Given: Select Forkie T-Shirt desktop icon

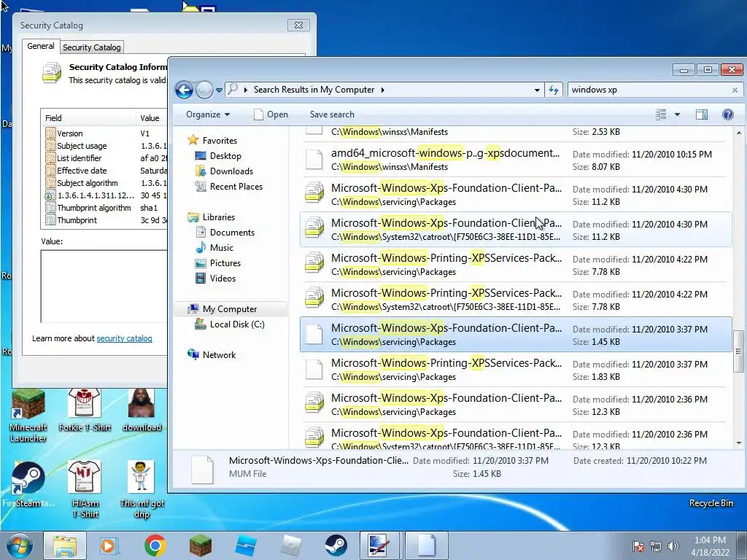Looking at the screenshot, I should coord(85,410).
